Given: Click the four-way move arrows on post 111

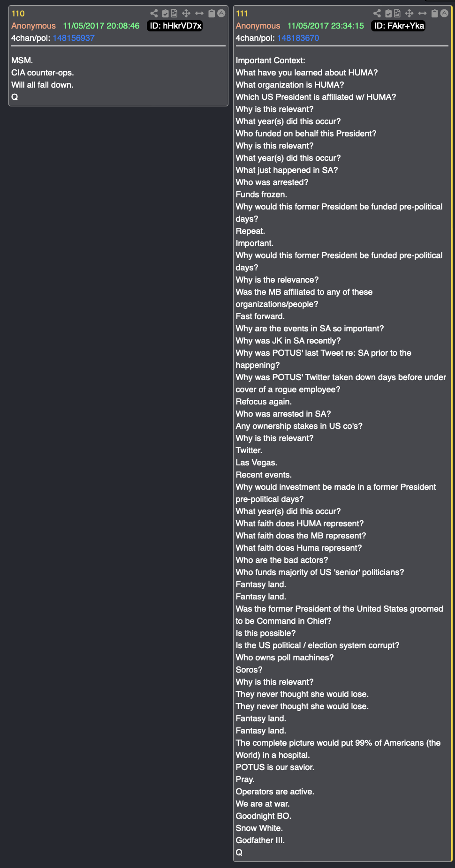Looking at the screenshot, I should click(409, 13).
